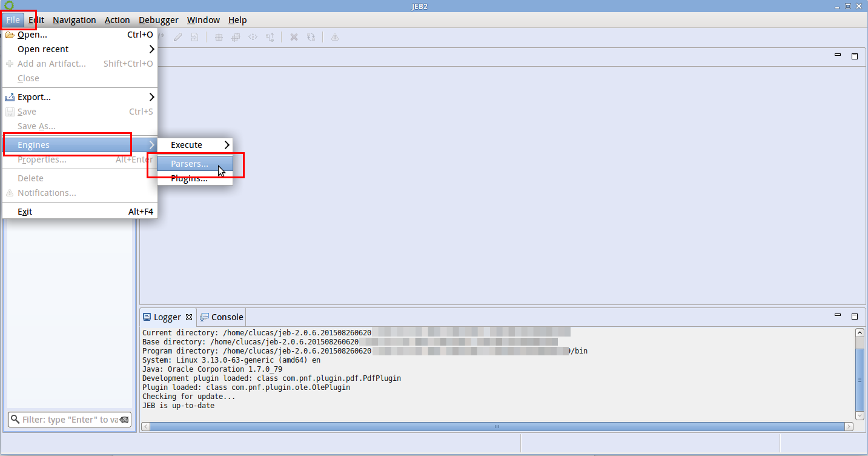Click the Logger horizontal scrollbar left arrow
The width and height of the screenshot is (868, 456).
pyautogui.click(x=145, y=426)
